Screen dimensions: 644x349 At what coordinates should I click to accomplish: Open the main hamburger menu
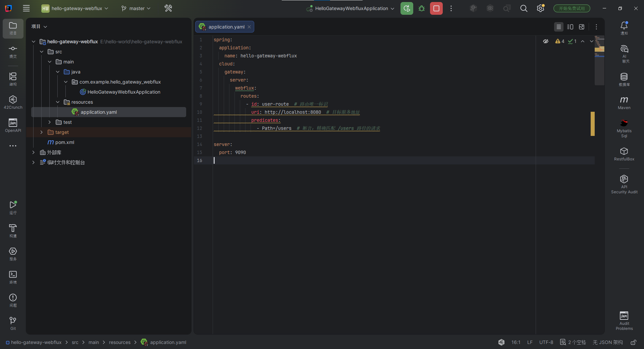pos(26,8)
